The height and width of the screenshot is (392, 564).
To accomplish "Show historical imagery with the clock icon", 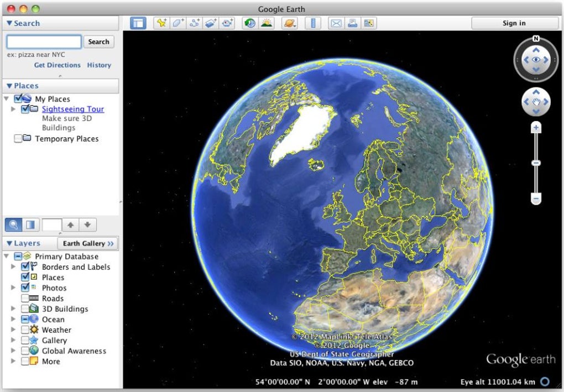I will 250,23.
